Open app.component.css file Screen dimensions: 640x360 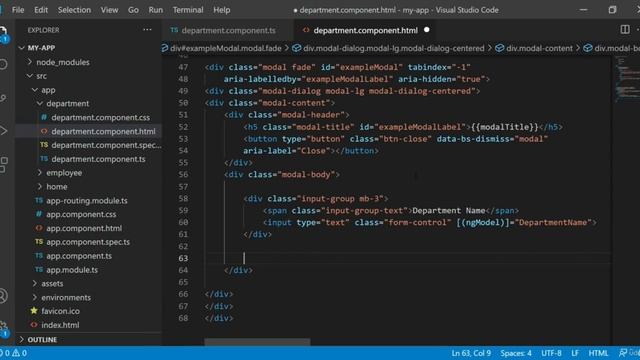click(x=81, y=214)
